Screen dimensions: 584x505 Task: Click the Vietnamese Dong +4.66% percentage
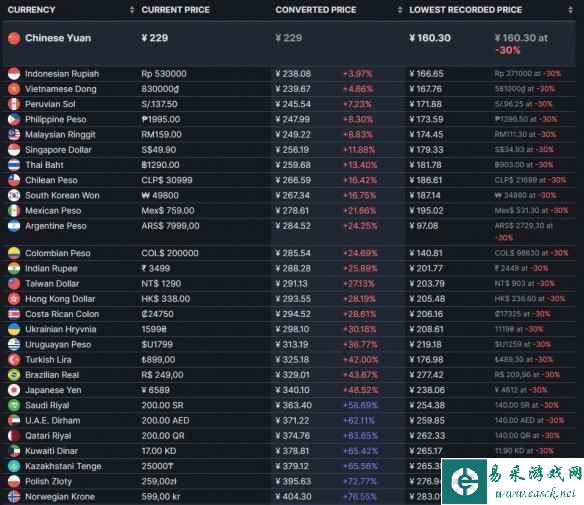tap(358, 89)
